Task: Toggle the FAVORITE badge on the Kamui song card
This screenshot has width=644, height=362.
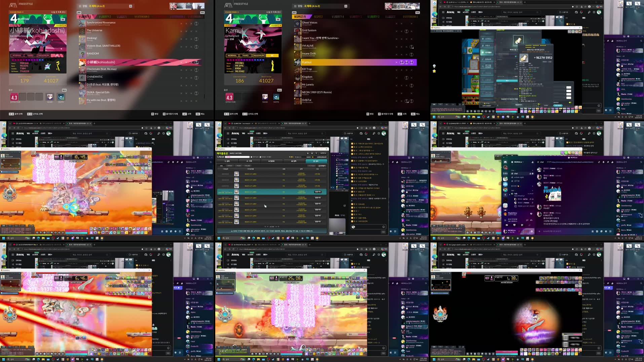Action: (x=276, y=25)
